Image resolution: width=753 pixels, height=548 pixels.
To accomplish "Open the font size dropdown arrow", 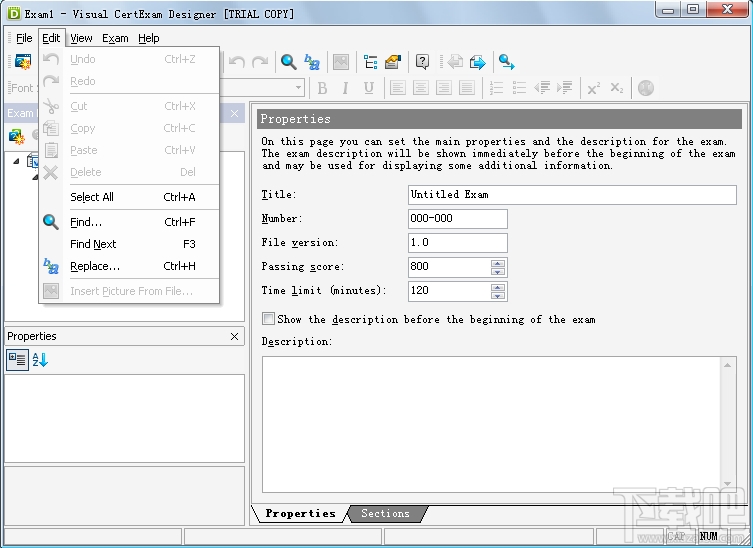I will pyautogui.click(x=298, y=87).
